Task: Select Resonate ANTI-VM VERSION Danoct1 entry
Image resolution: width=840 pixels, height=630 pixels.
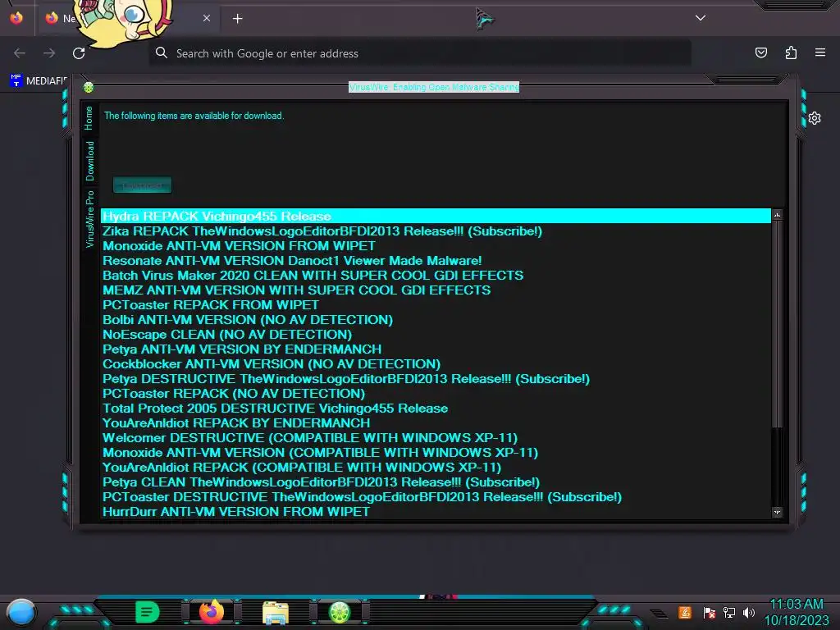Action: pyautogui.click(x=436, y=261)
